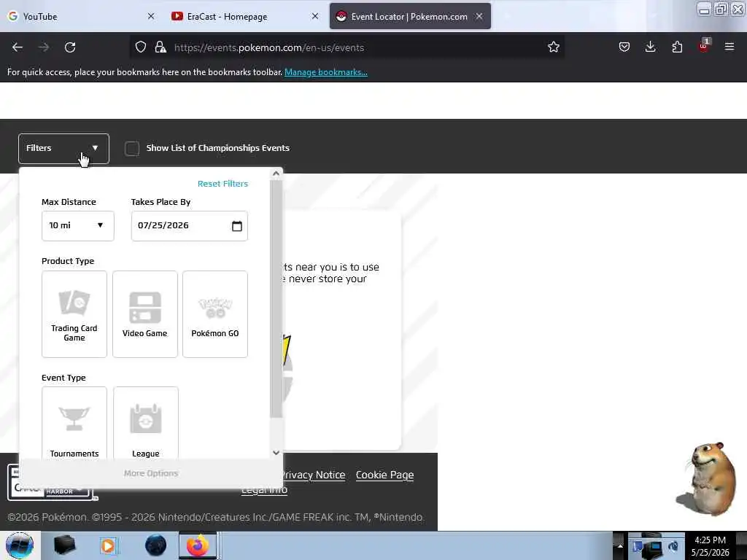Viewport: 747px width, 560px height.
Task: Click the filter panel scrollbar thumb
Action: click(x=276, y=299)
